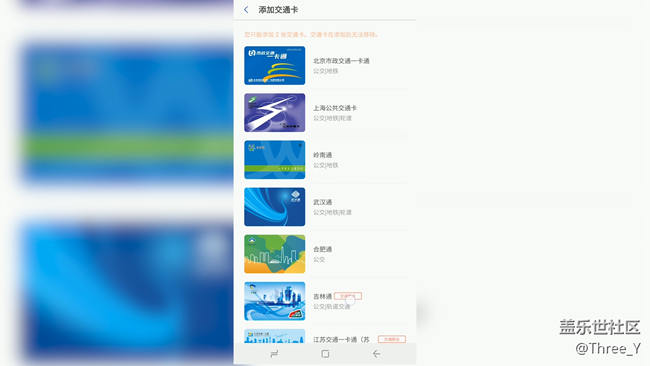The height and width of the screenshot is (366, 650).
Task: Choose the 吉林通 label
Action: coord(323,296)
